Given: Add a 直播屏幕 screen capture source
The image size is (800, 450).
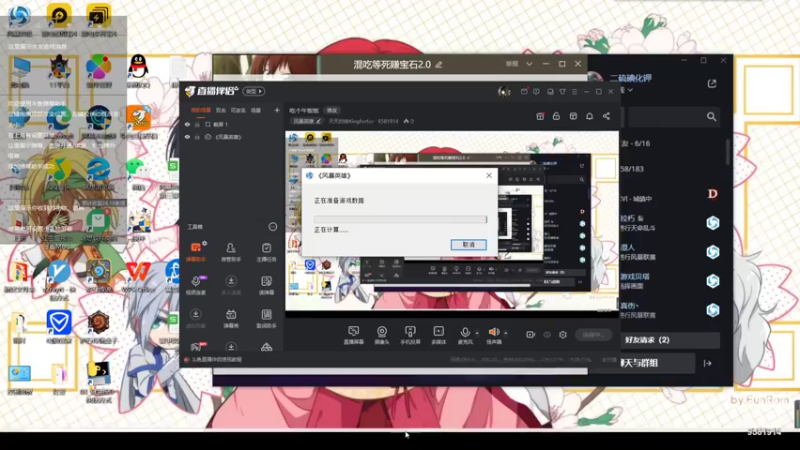Looking at the screenshot, I should tap(353, 335).
